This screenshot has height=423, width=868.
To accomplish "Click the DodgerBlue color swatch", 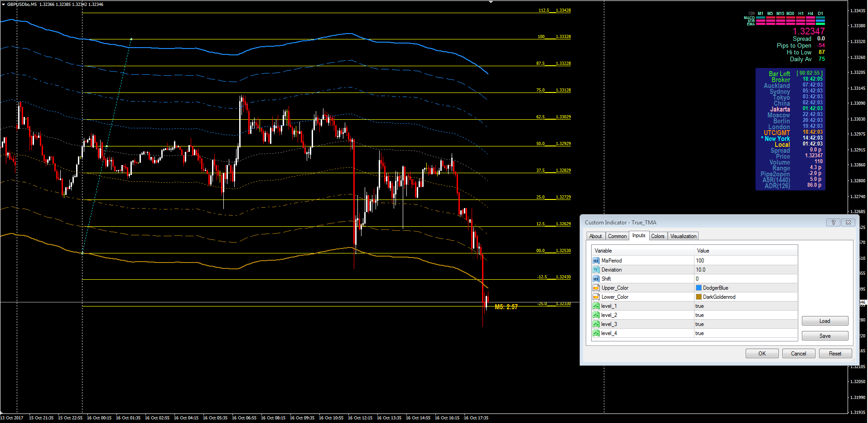I will (x=699, y=288).
